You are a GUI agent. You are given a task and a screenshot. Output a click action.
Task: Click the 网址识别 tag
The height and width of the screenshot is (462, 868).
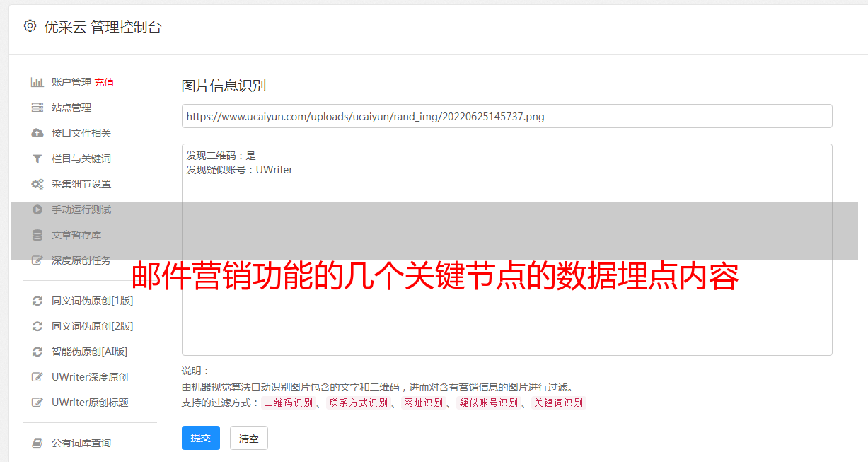tap(424, 403)
